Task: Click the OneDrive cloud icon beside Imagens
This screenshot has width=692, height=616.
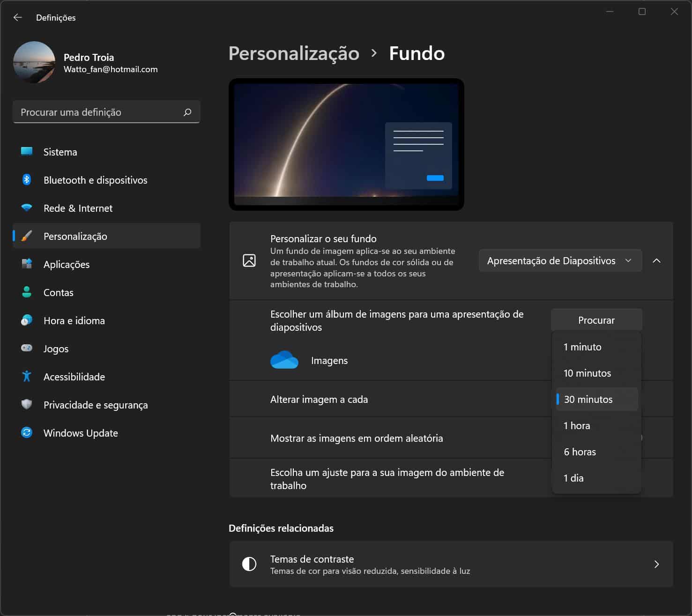Action: [x=284, y=360]
